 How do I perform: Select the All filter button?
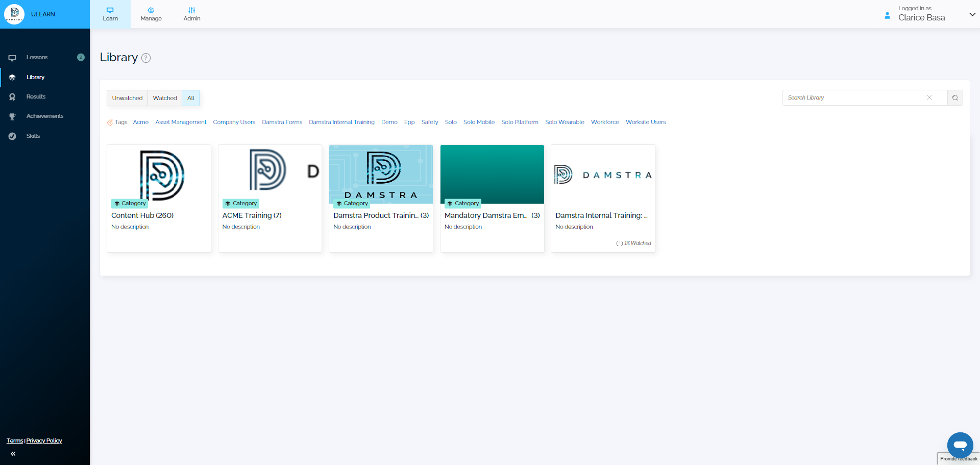coord(191,98)
